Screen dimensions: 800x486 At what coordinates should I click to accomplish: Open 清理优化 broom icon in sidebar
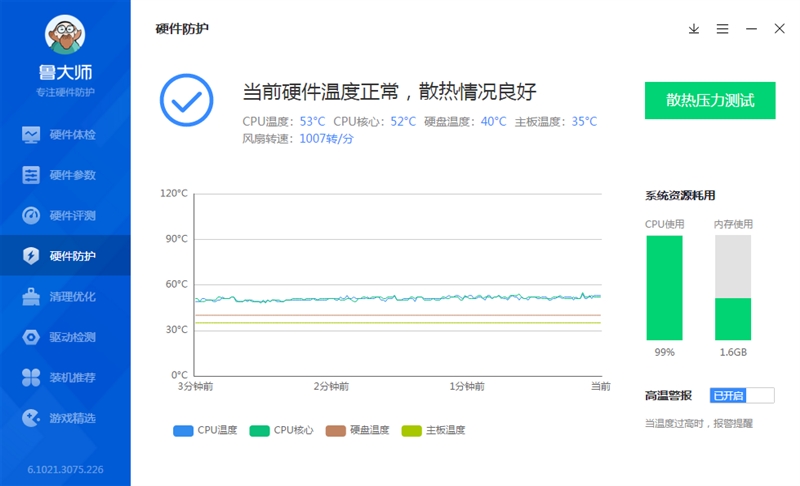pos(31,296)
